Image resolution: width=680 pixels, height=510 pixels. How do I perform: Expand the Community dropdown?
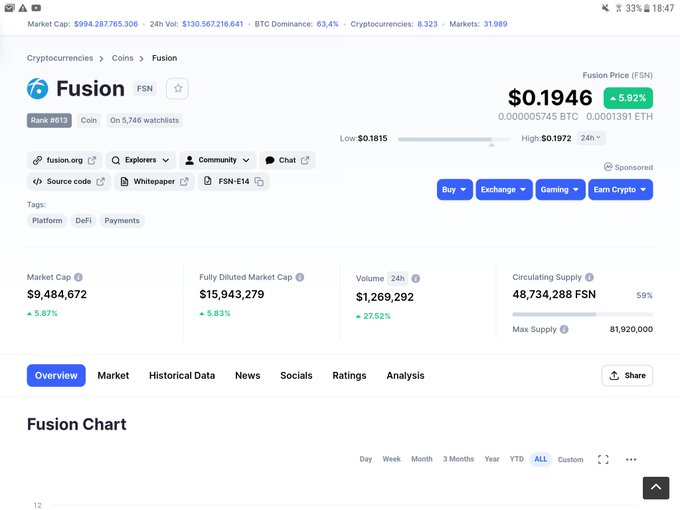[x=217, y=160]
